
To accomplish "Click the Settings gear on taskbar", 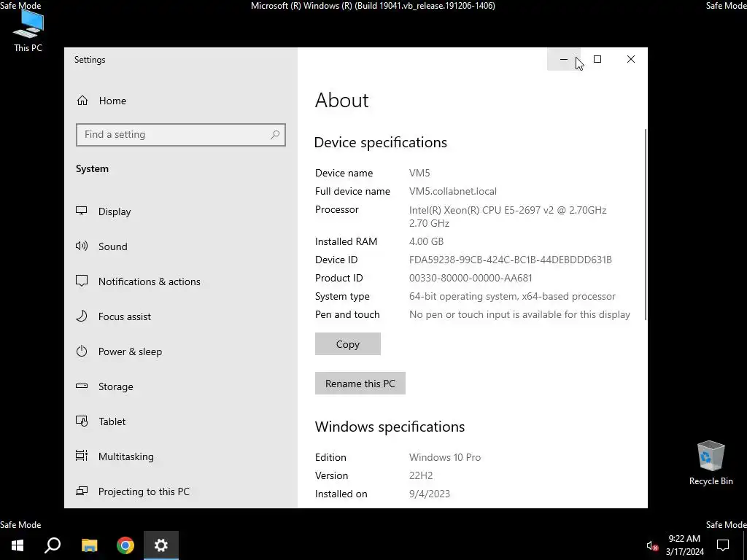I will (x=161, y=545).
